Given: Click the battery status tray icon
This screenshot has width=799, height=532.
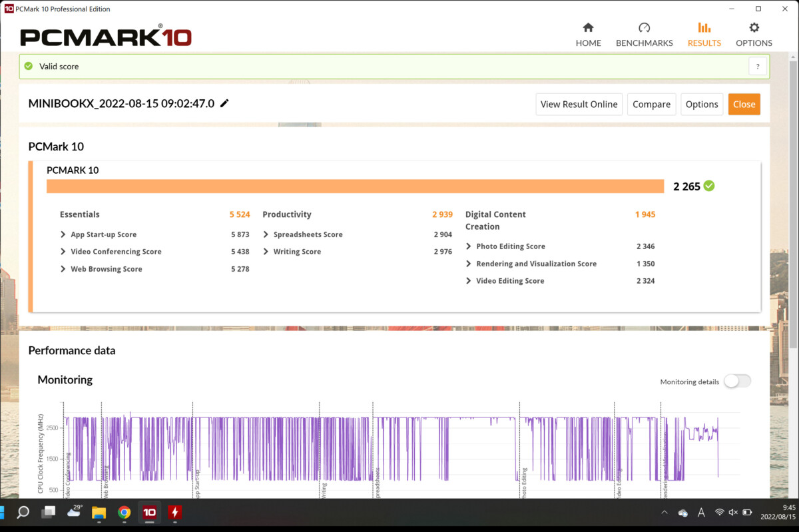Looking at the screenshot, I should click(747, 513).
